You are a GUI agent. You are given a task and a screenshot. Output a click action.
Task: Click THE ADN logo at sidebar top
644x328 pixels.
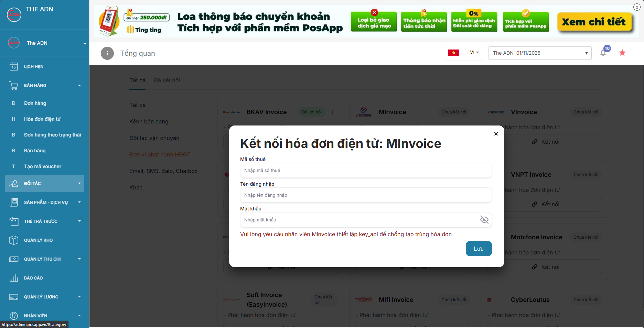pos(14,15)
